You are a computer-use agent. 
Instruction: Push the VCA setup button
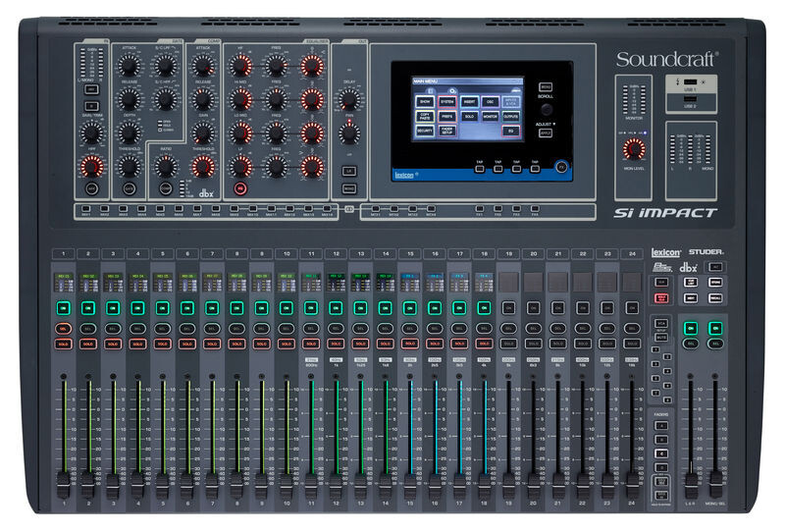coord(660,323)
